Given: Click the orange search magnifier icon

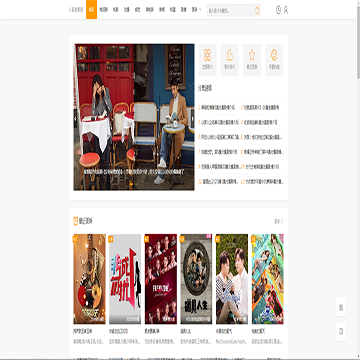Looking at the screenshot, I should pyautogui.click(x=257, y=10).
